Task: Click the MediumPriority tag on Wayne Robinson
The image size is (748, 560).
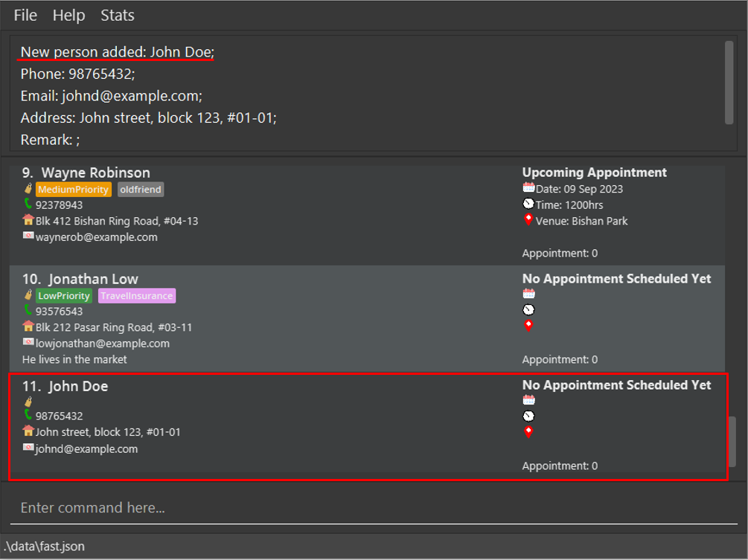Action: 74,190
